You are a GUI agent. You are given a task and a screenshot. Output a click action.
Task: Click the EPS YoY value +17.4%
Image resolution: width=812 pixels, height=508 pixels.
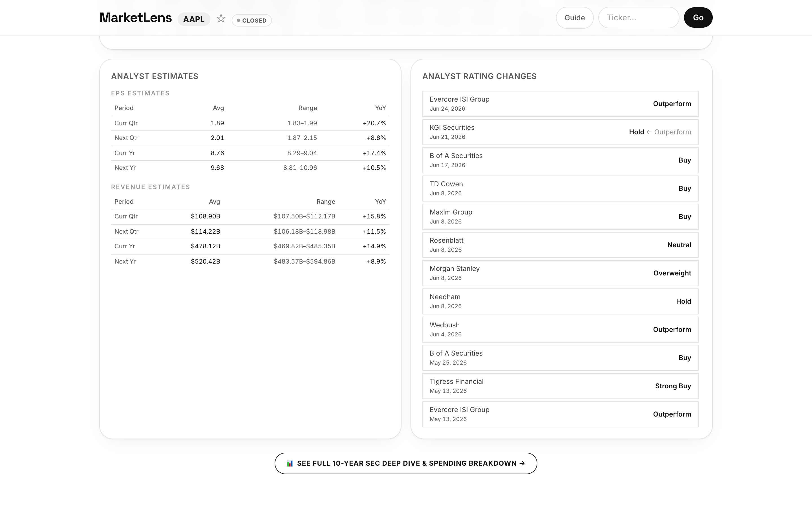click(374, 153)
